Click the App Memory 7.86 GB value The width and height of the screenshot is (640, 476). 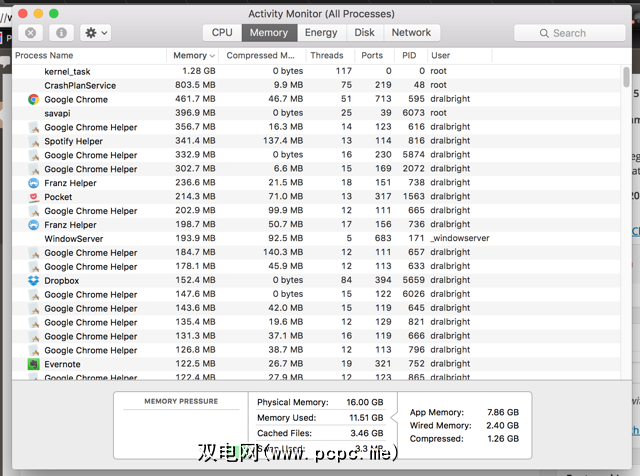(503, 412)
